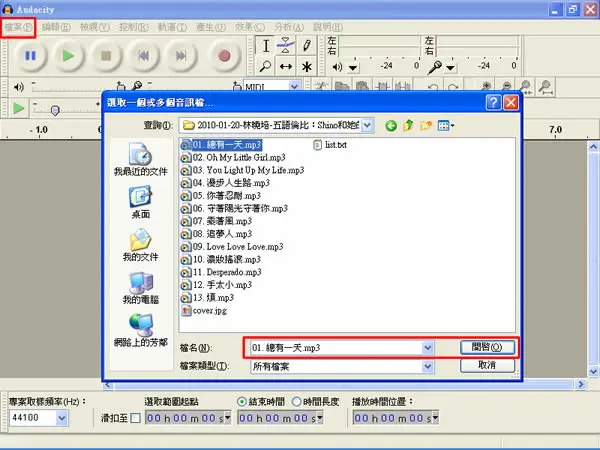Go back with the green arrow icon
Viewport: 600px width, 450px height.
coord(390,126)
